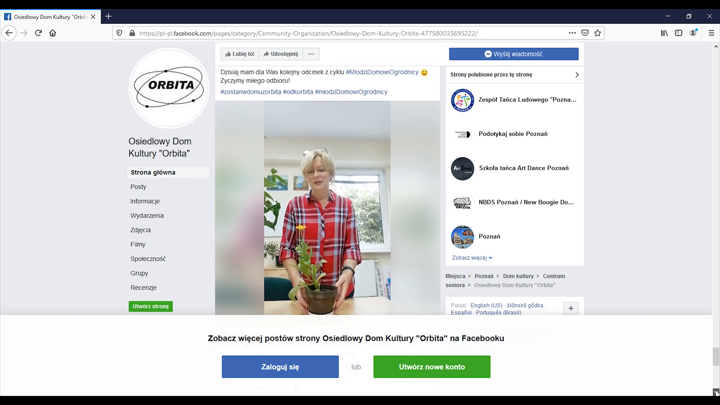Open the Zespół Tańca Ludowego page avatar
Image resolution: width=720 pixels, height=405 pixels.
462,100
